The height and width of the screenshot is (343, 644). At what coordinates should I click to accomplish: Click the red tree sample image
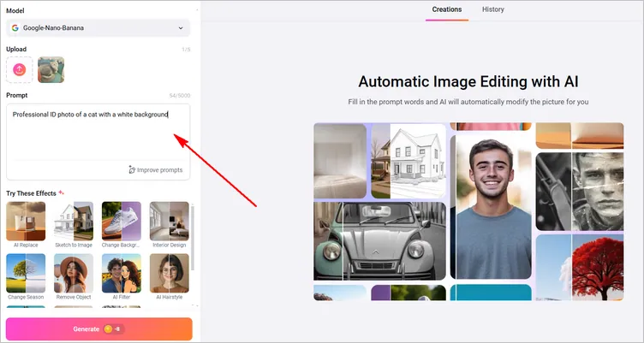[x=580, y=267]
